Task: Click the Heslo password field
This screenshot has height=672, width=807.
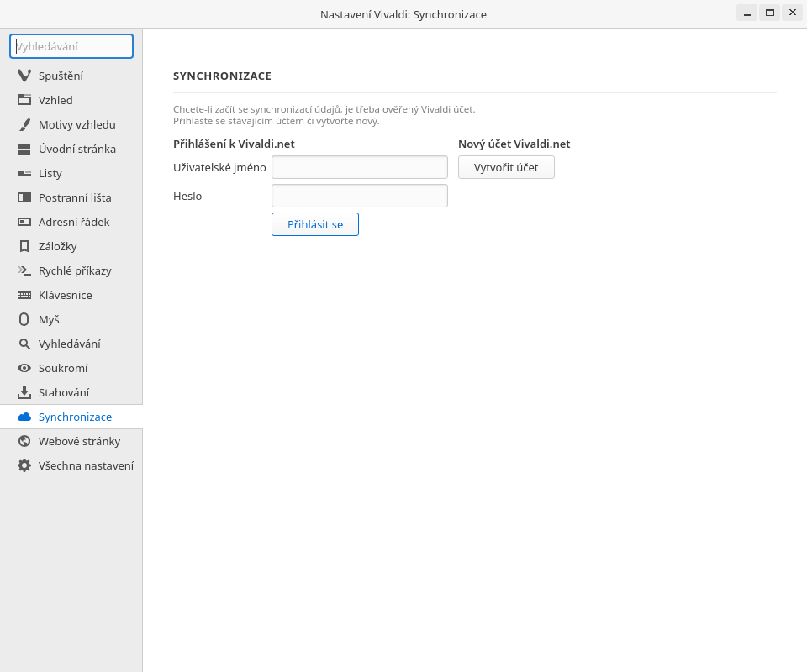Action: click(x=359, y=196)
